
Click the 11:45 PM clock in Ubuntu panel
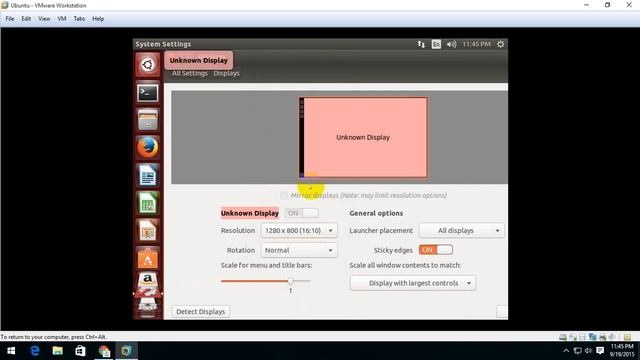tap(476, 44)
